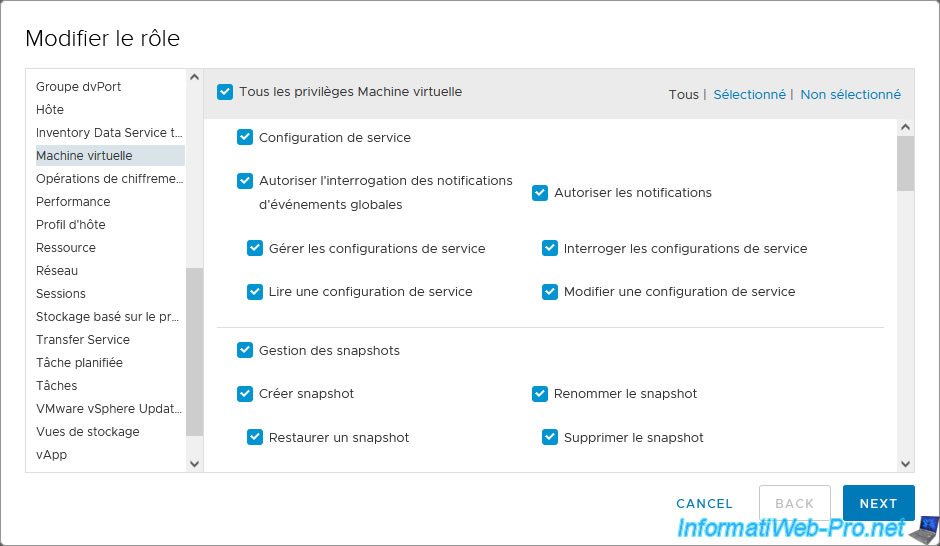Show only Sélectionné privileges
Viewport: 940px width, 546px height.
(749, 95)
